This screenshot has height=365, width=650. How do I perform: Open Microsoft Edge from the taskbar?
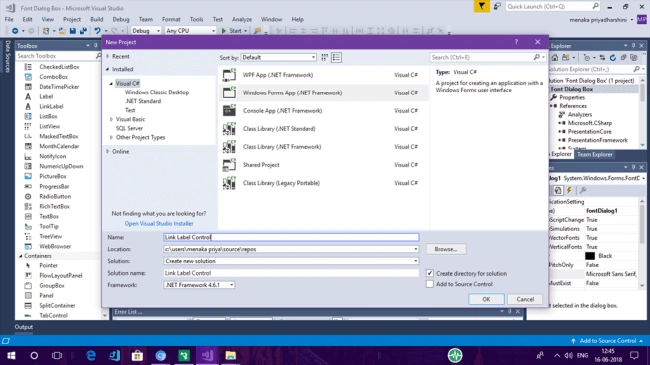click(x=91, y=355)
